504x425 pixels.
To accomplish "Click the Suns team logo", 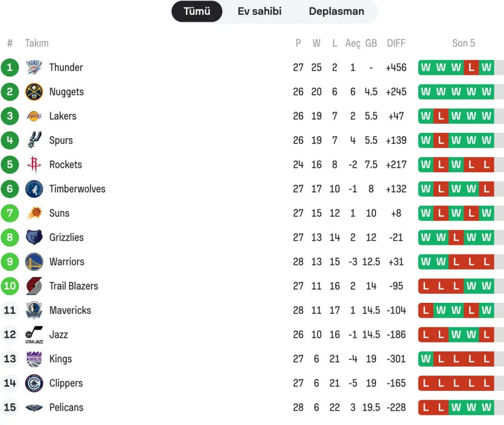I will [x=34, y=214].
